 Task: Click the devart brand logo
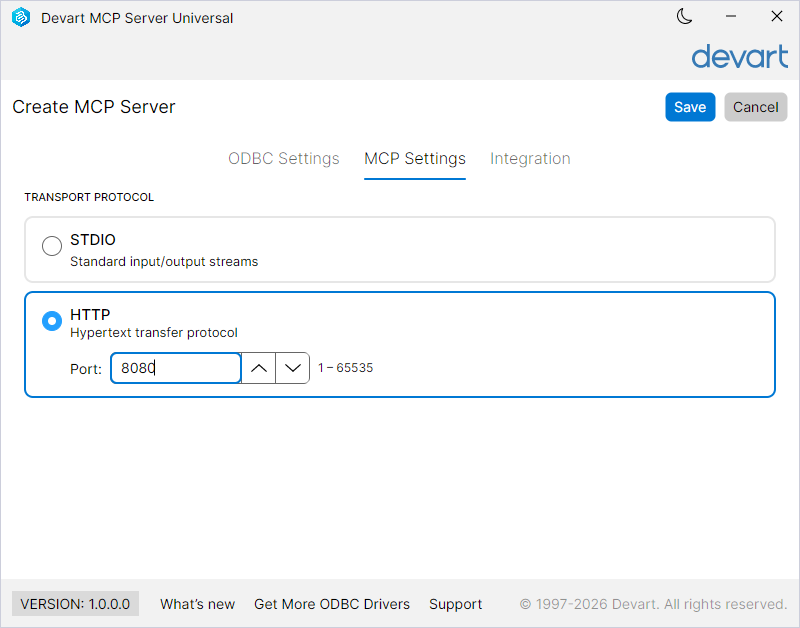click(740, 56)
